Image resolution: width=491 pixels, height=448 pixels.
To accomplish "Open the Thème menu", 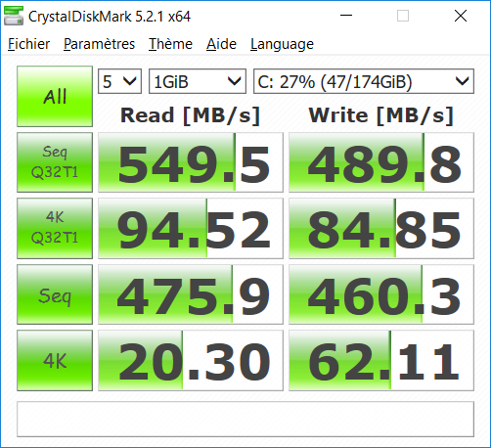I will 170,44.
